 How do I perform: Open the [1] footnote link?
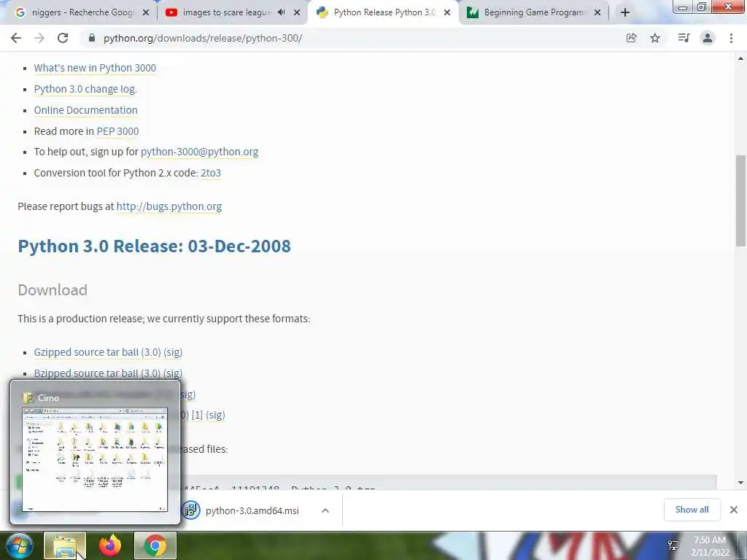tap(197, 415)
